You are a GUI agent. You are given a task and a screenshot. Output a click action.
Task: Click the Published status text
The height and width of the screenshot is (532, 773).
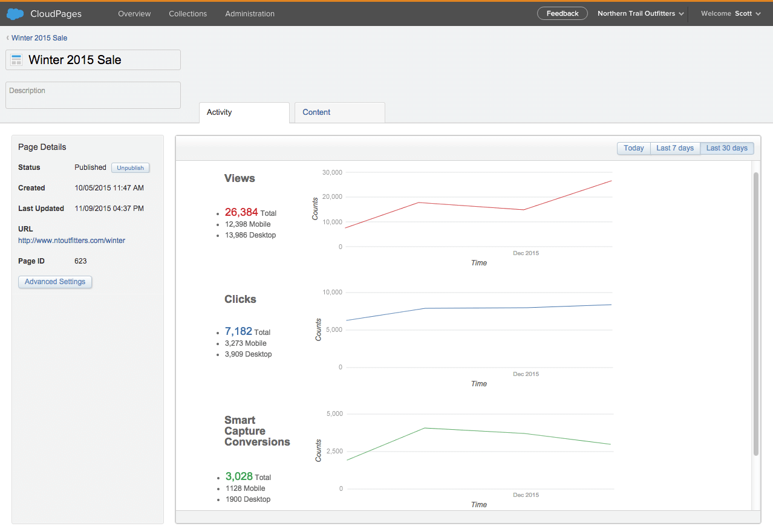tap(90, 167)
